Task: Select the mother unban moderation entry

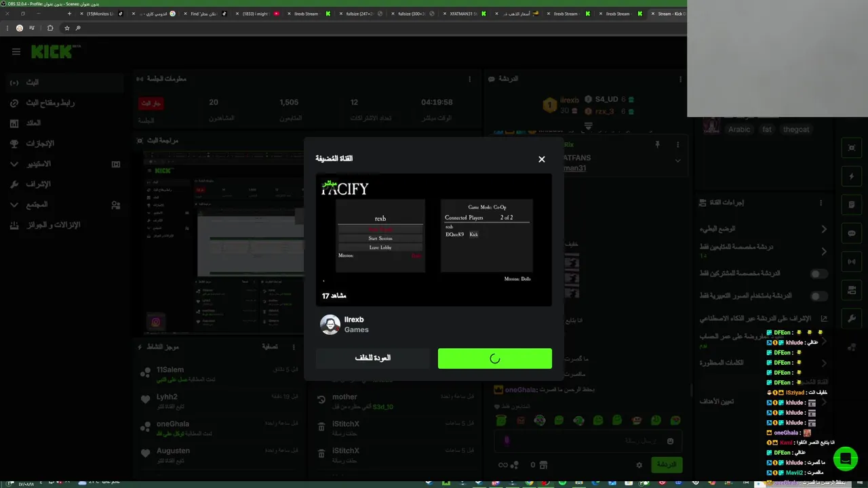Action: pos(396,401)
